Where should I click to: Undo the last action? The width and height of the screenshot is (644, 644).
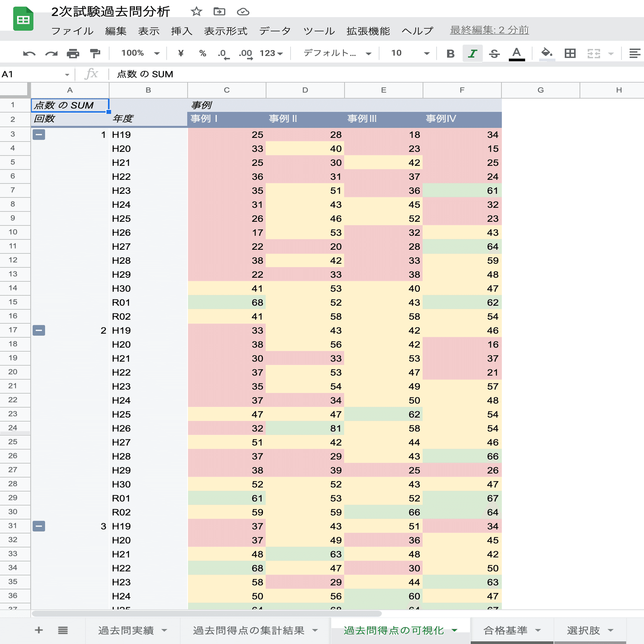29,53
